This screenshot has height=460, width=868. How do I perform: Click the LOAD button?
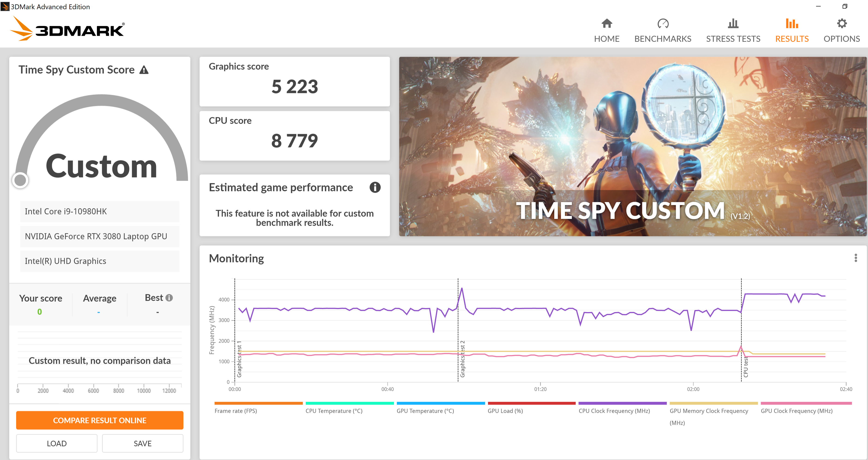tap(57, 443)
